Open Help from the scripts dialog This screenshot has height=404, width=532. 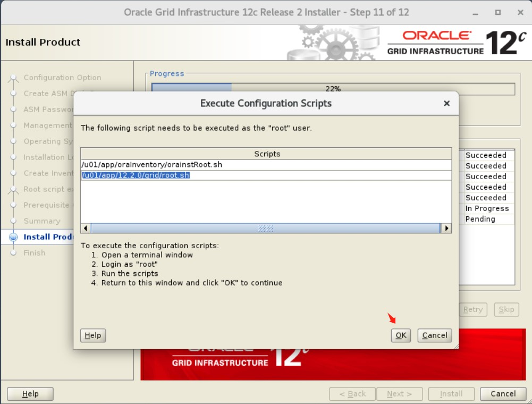tap(92, 335)
